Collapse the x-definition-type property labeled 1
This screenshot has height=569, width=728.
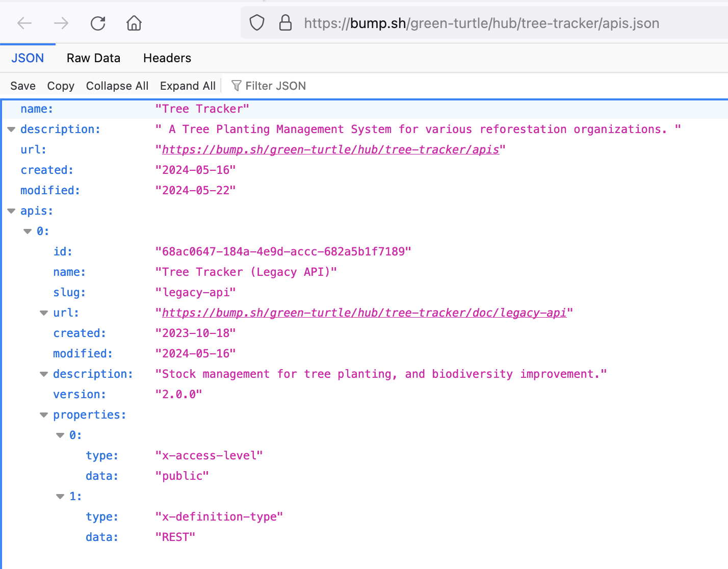click(60, 496)
